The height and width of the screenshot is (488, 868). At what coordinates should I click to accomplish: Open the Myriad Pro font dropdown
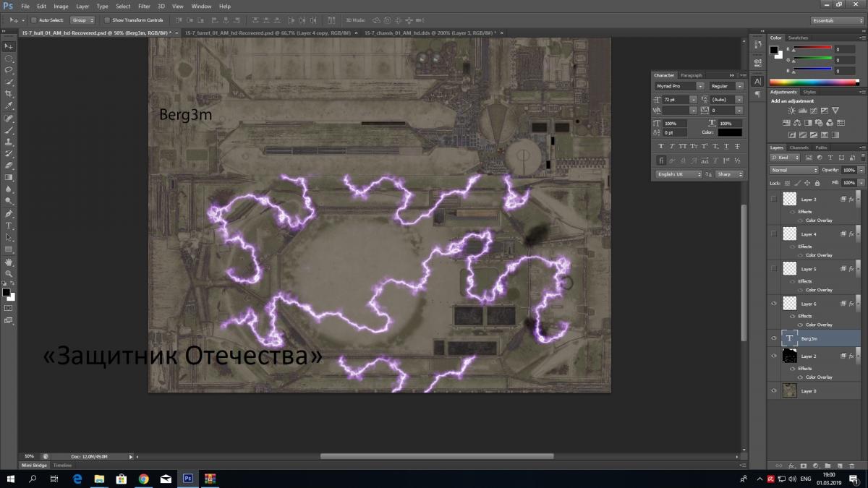tap(678, 86)
